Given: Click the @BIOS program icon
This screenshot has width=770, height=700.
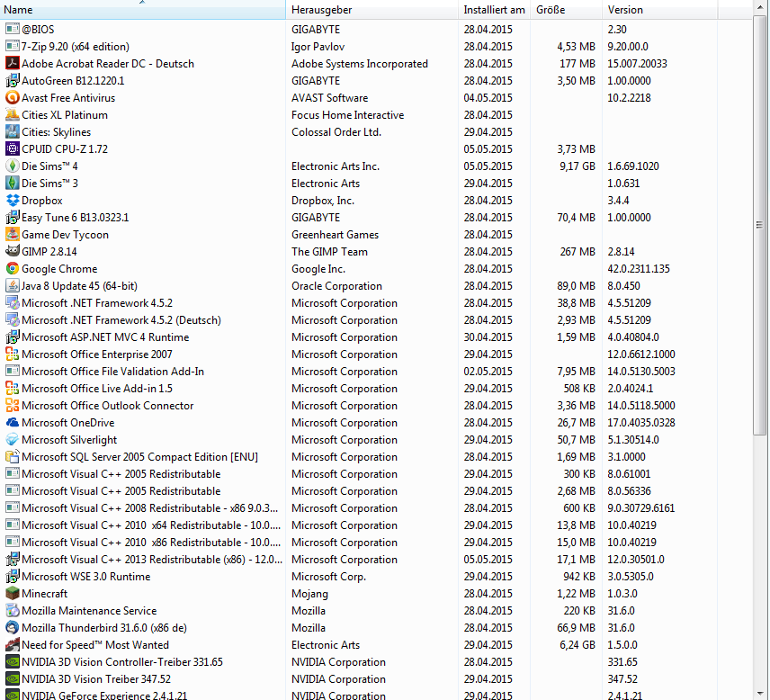Looking at the screenshot, I should click(13, 29).
